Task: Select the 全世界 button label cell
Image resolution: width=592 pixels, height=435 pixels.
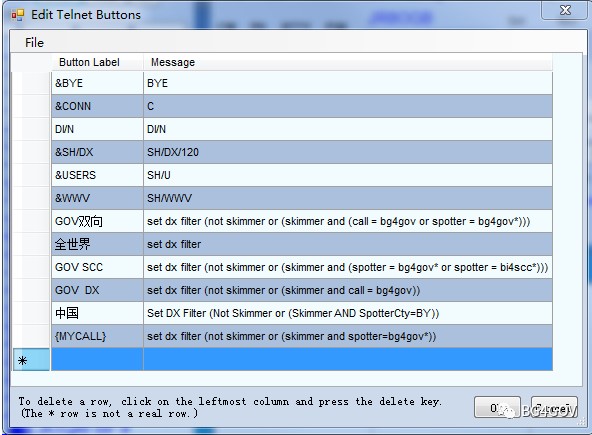Action: [x=97, y=244]
